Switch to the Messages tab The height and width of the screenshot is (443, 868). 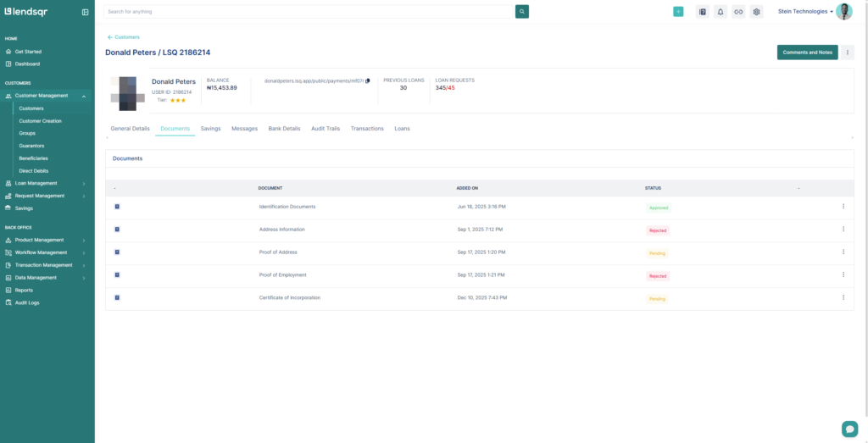tap(245, 128)
